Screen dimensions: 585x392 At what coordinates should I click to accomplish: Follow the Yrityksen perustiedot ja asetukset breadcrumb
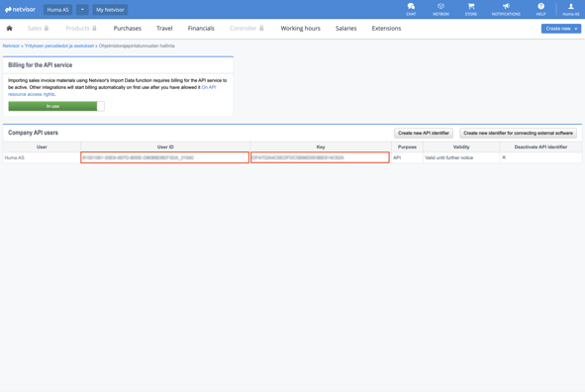pos(59,46)
